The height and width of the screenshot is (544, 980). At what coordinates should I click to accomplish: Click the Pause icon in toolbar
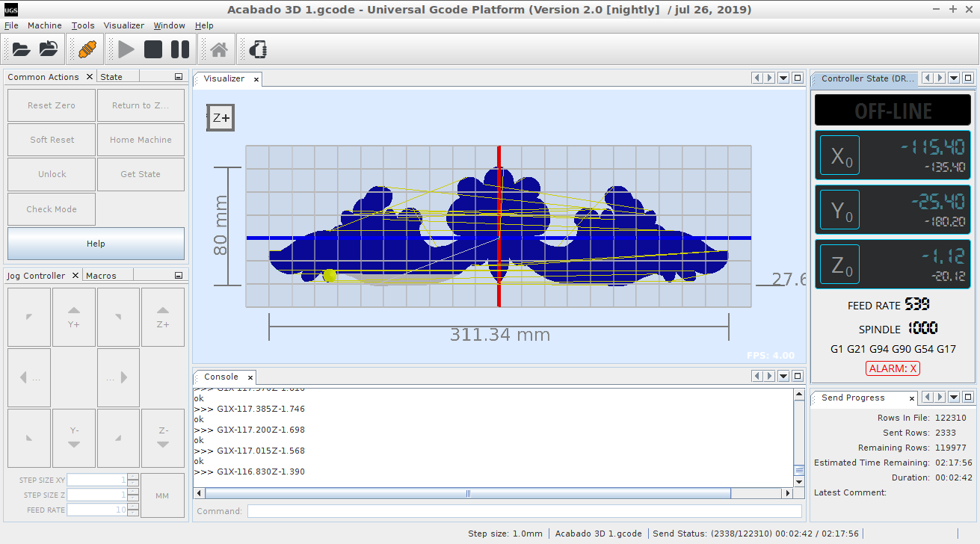pos(180,50)
